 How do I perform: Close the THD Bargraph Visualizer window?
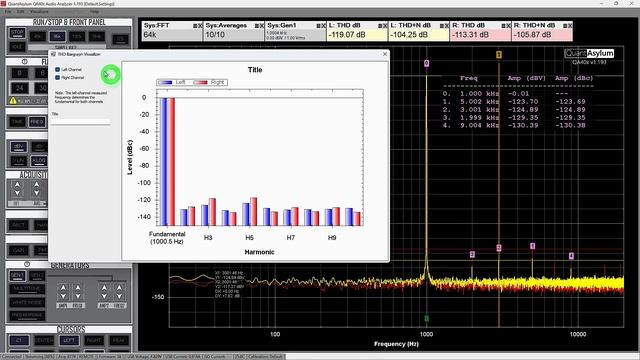coord(384,54)
